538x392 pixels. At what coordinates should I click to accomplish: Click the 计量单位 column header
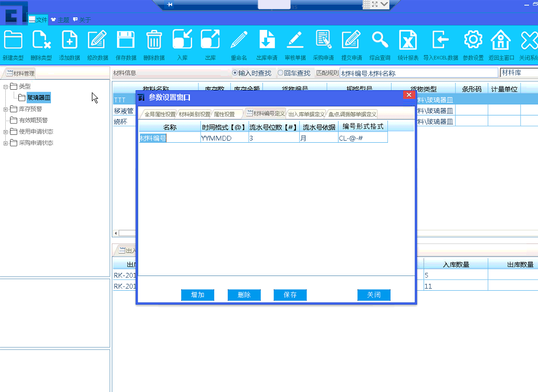pyautogui.click(x=504, y=89)
